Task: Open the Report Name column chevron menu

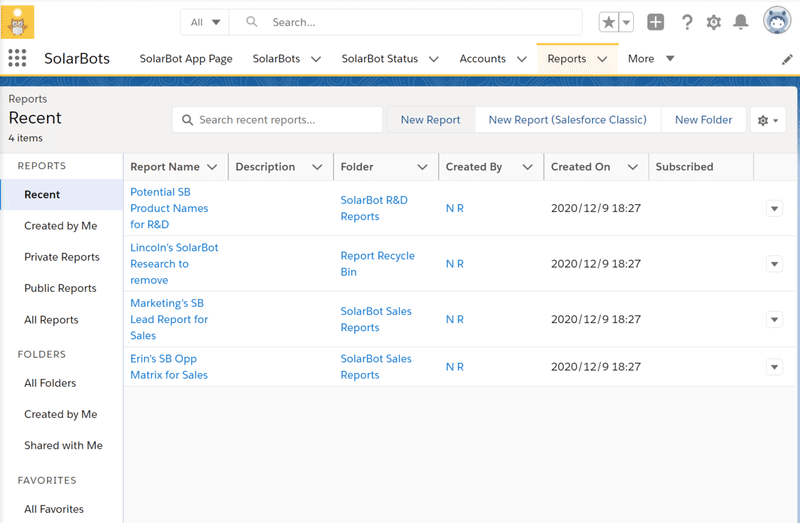Action: click(x=212, y=167)
